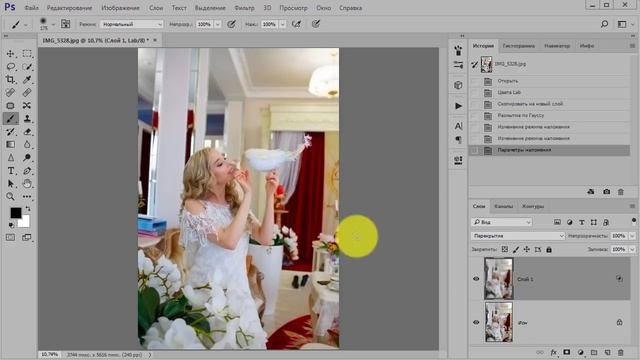Toggle pressure for opacity button
640x360 pixels.
pos(231,24)
